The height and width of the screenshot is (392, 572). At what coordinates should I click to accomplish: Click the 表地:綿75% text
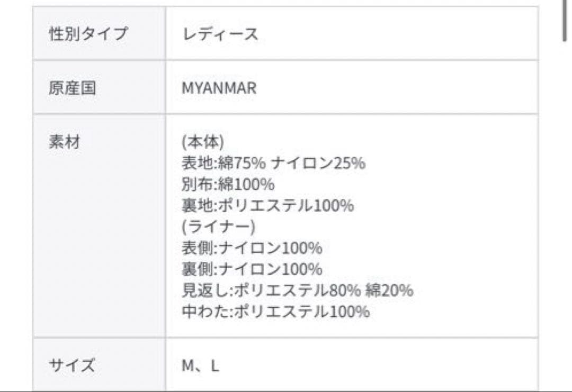pyautogui.click(x=223, y=163)
